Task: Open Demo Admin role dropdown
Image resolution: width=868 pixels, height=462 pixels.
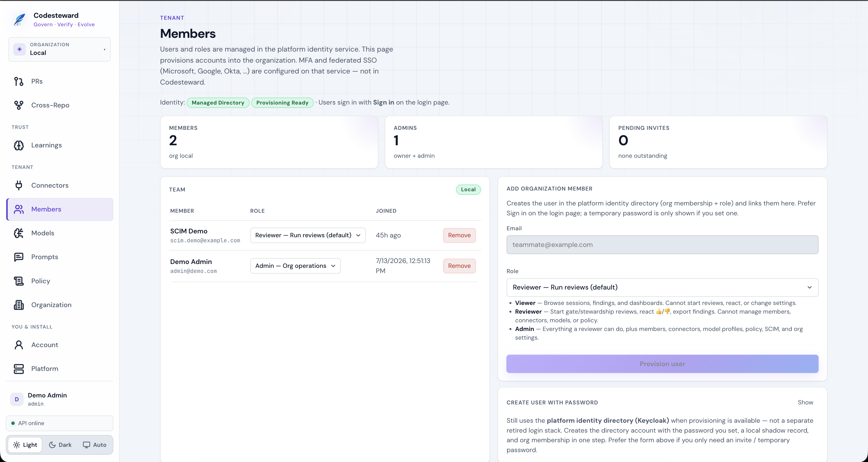Action: pyautogui.click(x=295, y=266)
